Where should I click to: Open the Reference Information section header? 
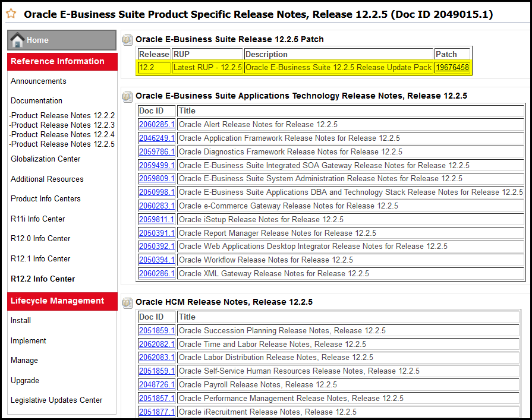[62, 62]
